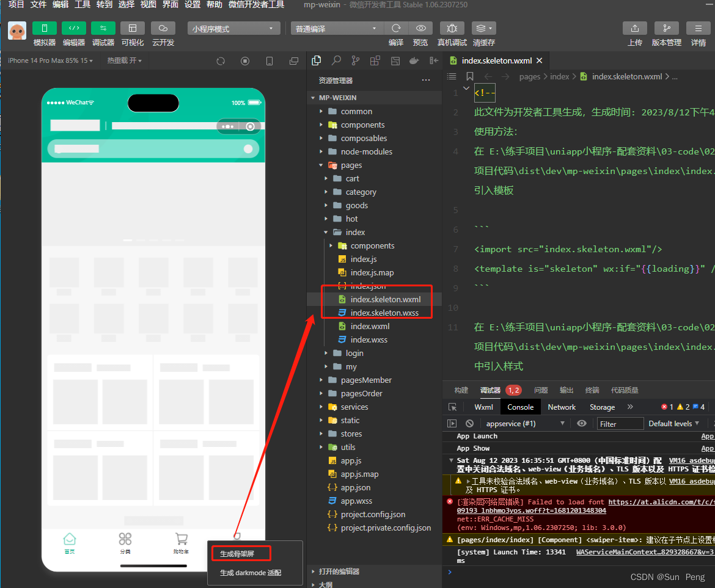
Task: Open the search icon in the sidebar
Action: click(x=336, y=60)
